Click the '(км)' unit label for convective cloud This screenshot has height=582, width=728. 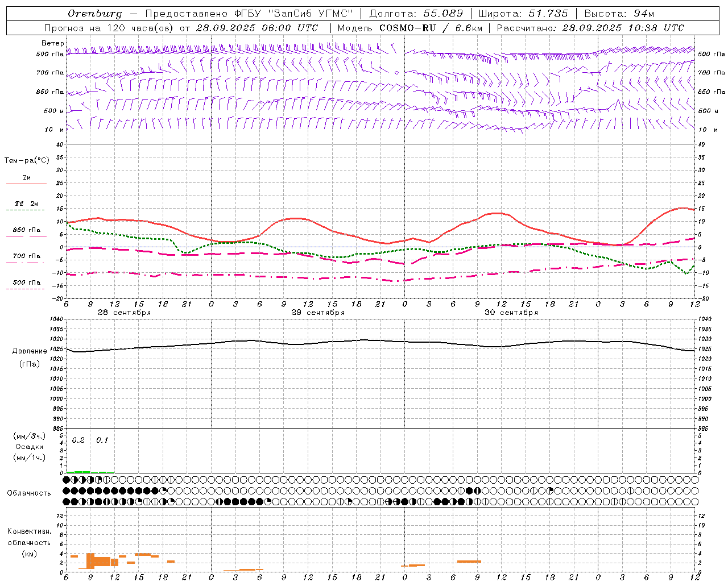30,554
